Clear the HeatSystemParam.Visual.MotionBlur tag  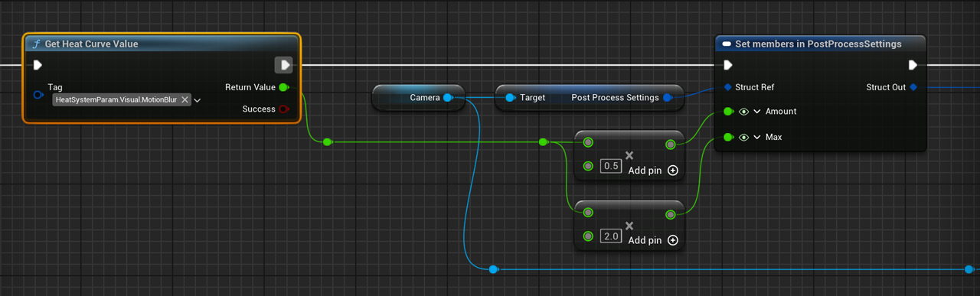[185, 100]
